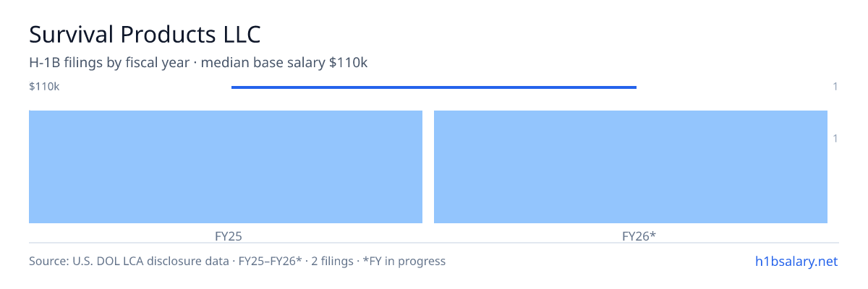Click the top right axis value 1
The image size is (868, 289).
pyautogui.click(x=835, y=87)
